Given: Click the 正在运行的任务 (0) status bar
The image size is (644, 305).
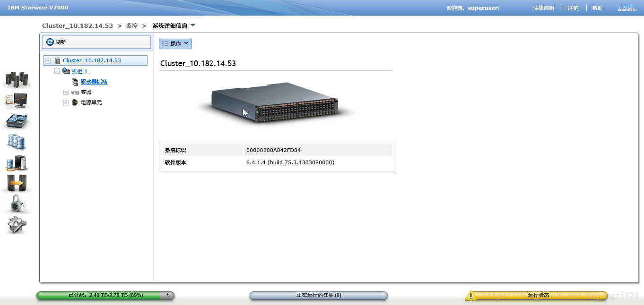Looking at the screenshot, I should pos(319,296).
